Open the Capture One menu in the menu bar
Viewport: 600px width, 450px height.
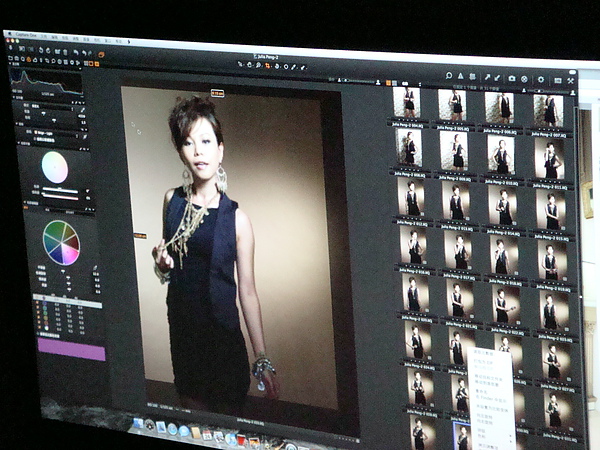[x=26, y=35]
